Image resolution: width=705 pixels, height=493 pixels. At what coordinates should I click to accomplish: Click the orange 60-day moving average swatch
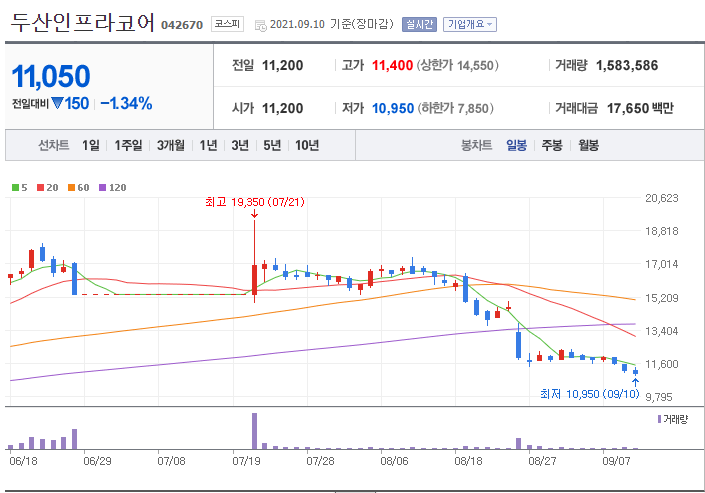71,188
